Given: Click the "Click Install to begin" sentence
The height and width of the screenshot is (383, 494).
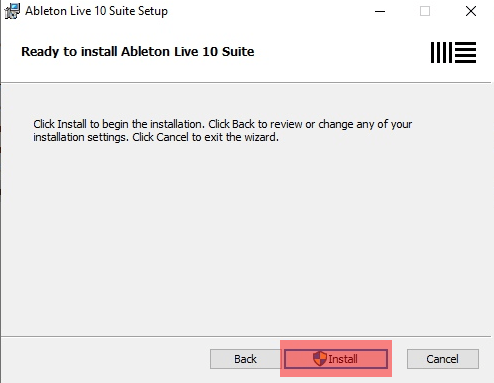Looking at the screenshot, I should tap(119, 124).
